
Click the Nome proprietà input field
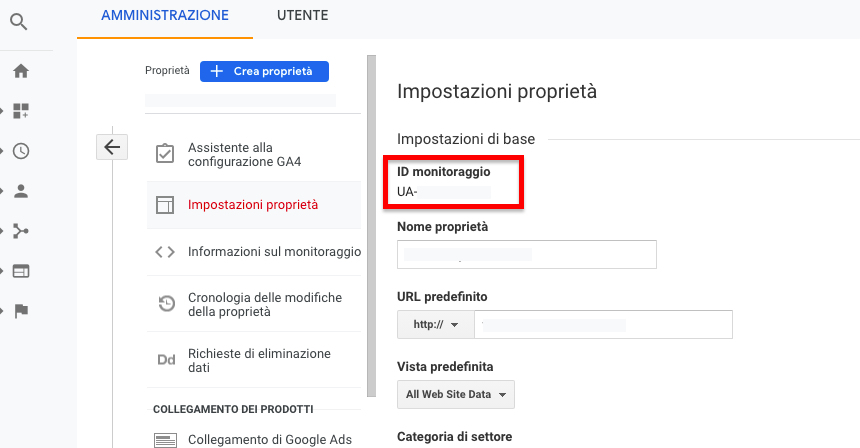526,255
